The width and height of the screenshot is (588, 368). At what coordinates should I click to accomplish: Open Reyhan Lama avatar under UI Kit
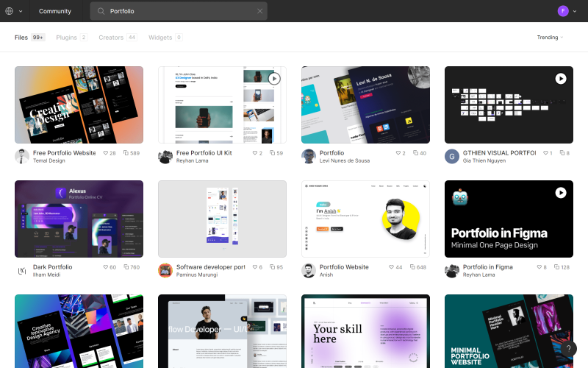click(x=165, y=157)
